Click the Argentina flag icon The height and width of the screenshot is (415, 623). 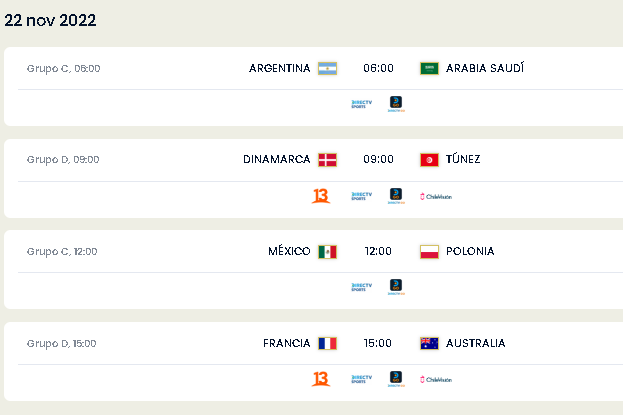click(327, 68)
